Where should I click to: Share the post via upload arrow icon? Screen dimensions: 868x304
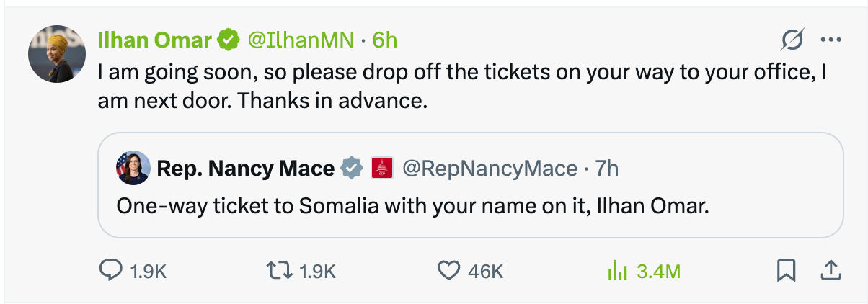pyautogui.click(x=831, y=271)
